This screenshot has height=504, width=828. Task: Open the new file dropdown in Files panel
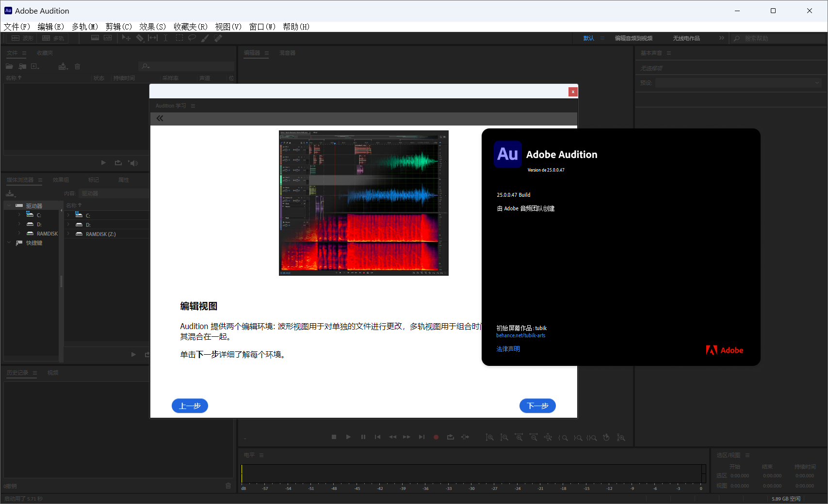coord(35,66)
